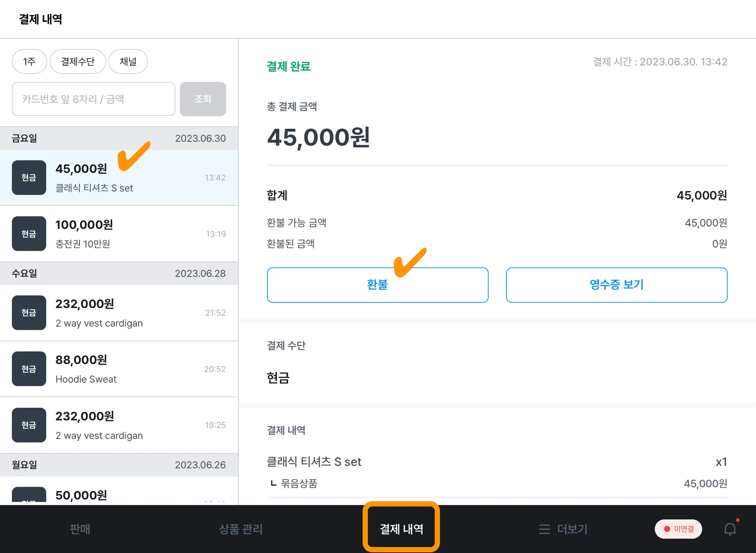Screen dimensions: 756x553
Task: Select the 결제 내역 bottom tab
Action: pos(401,529)
